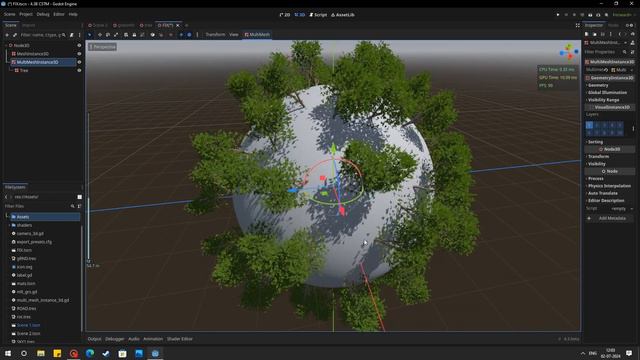Switch to the 2D workspace
The image size is (640, 360).
[284, 15]
